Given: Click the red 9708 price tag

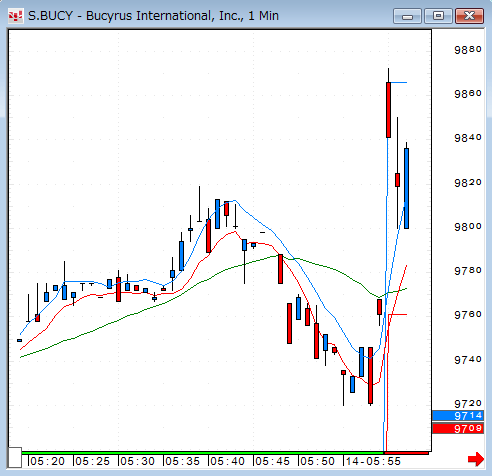Looking at the screenshot, I should pyautogui.click(x=458, y=428).
